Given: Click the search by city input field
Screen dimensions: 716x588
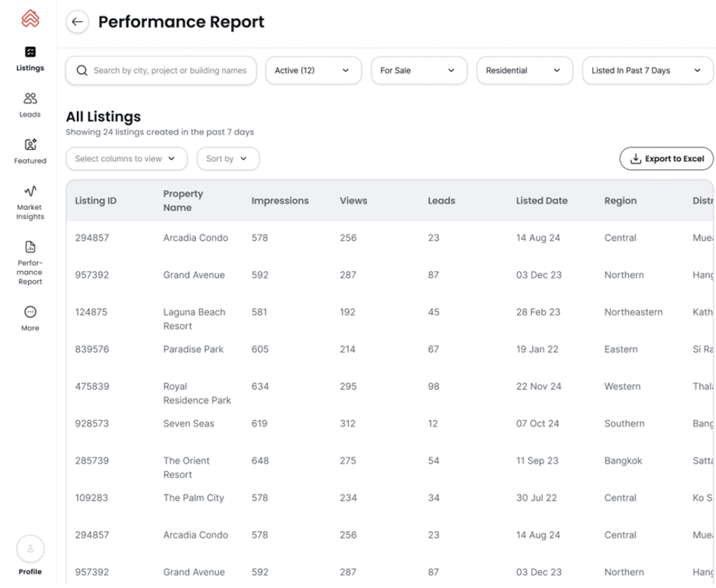Looking at the screenshot, I should click(x=169, y=71).
